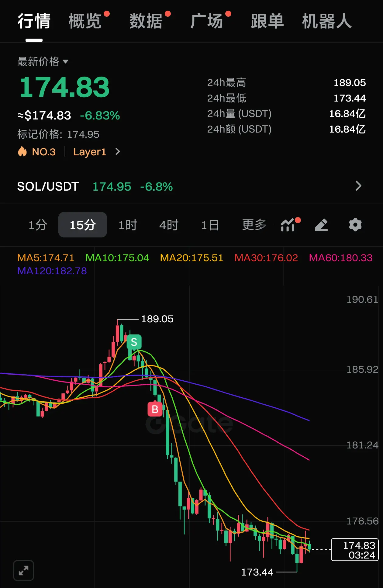Select the 15分 timeframe
This screenshot has width=383, height=588.
click(x=83, y=225)
